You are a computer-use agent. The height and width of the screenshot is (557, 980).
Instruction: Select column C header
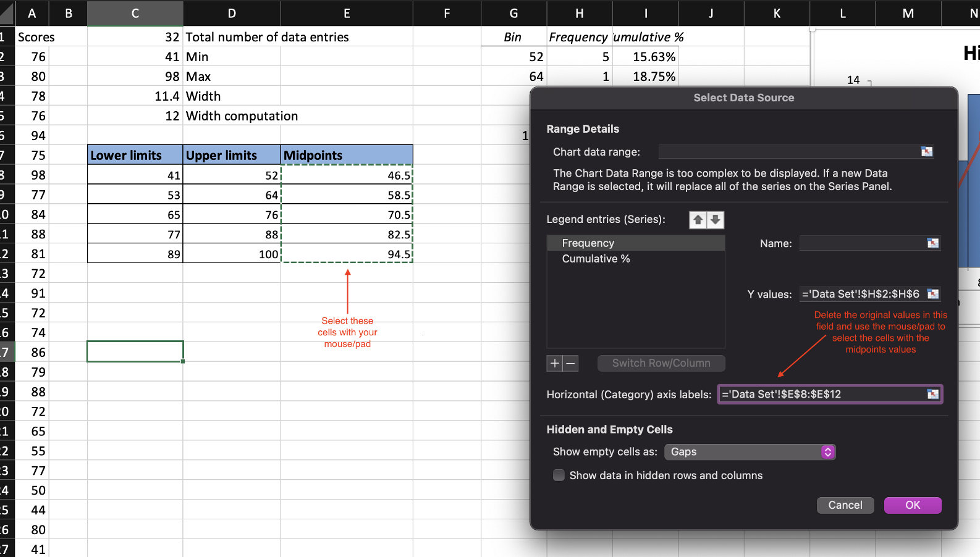pos(135,14)
